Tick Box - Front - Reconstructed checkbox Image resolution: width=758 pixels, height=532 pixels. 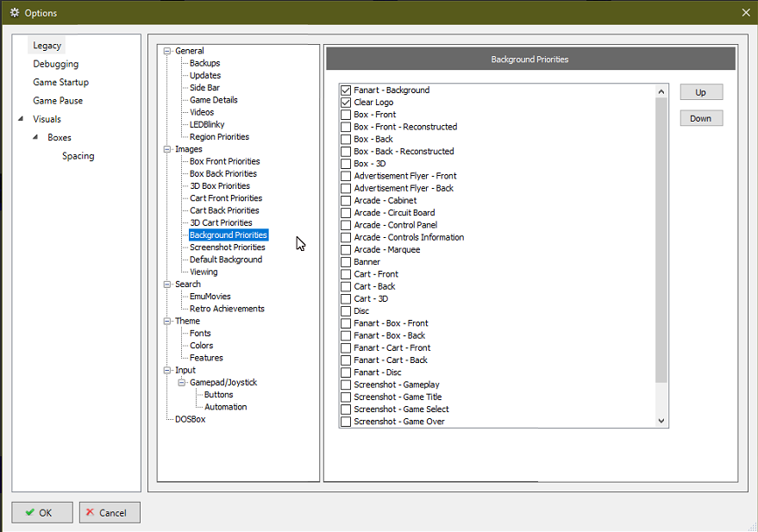coord(346,127)
